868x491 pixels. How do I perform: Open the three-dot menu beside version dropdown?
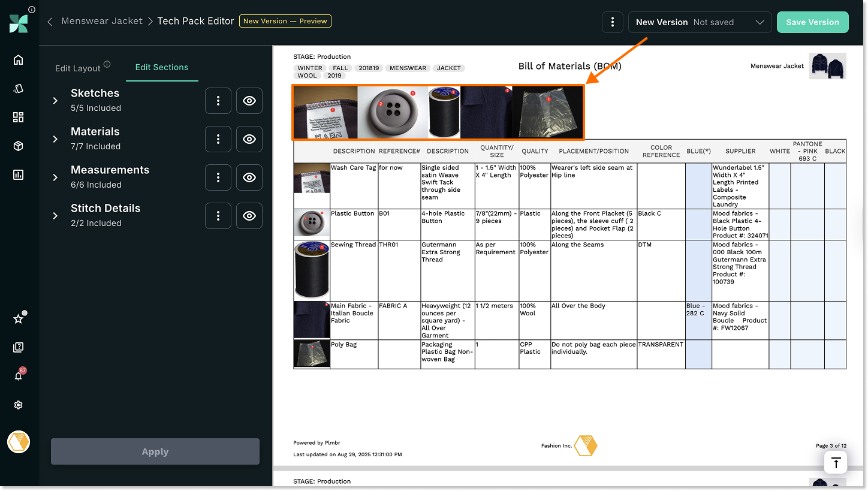coord(612,22)
